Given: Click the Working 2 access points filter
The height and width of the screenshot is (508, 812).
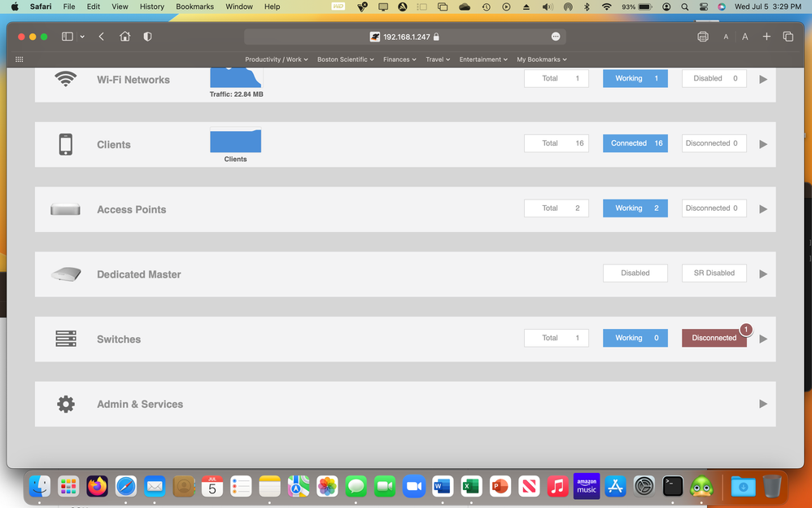Looking at the screenshot, I should click(x=635, y=208).
